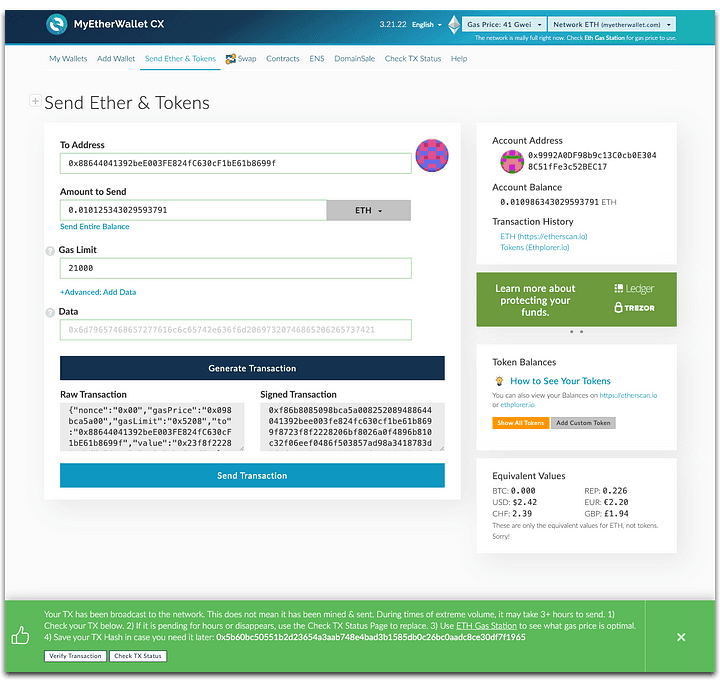Screen dimensions: 720x682
Task: Click the Swap tab icon
Action: click(x=231, y=59)
